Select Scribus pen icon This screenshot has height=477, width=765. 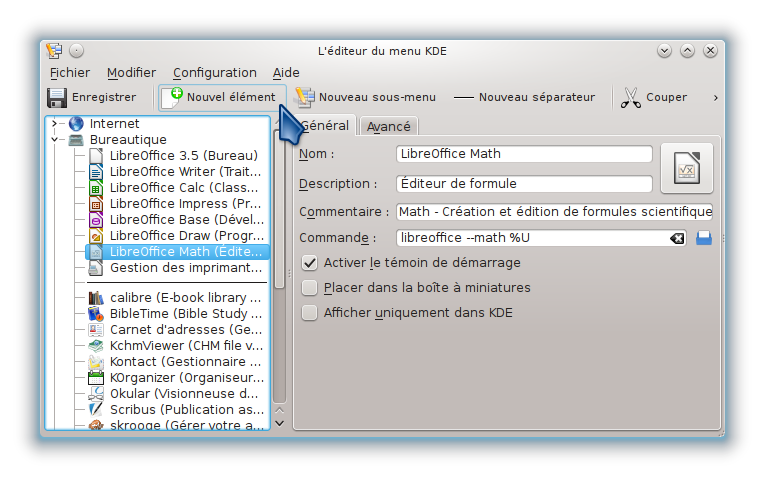tap(96, 410)
